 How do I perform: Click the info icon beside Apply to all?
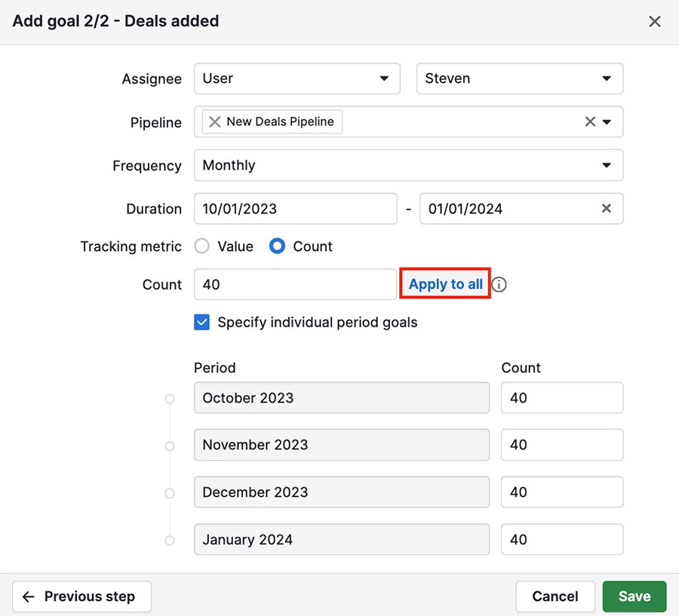point(499,284)
